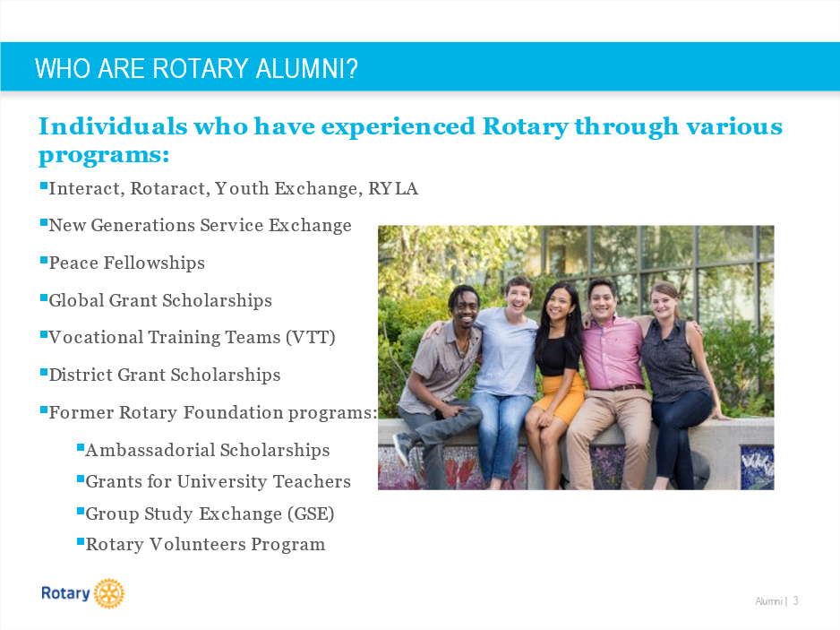840x630 pixels.
Task: Select the slide title 'Who Are Rotary Alumni?'
Action: tap(196, 69)
